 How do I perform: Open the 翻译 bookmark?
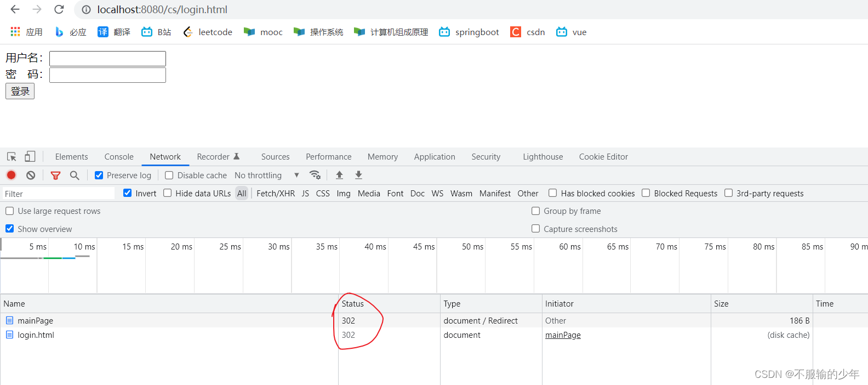click(x=114, y=32)
